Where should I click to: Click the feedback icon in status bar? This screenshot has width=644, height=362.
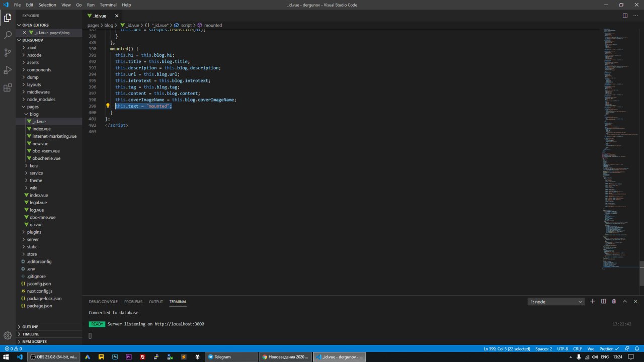coord(627,349)
